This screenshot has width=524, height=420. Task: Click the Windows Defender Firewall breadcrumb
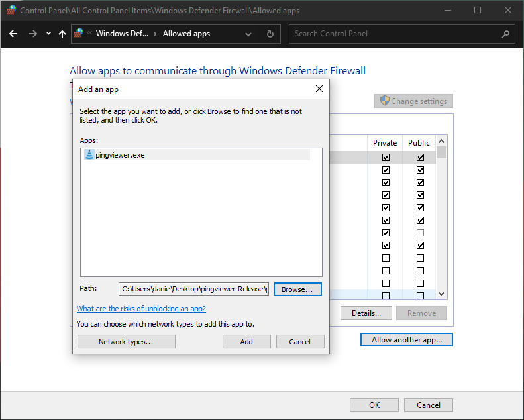(x=121, y=34)
